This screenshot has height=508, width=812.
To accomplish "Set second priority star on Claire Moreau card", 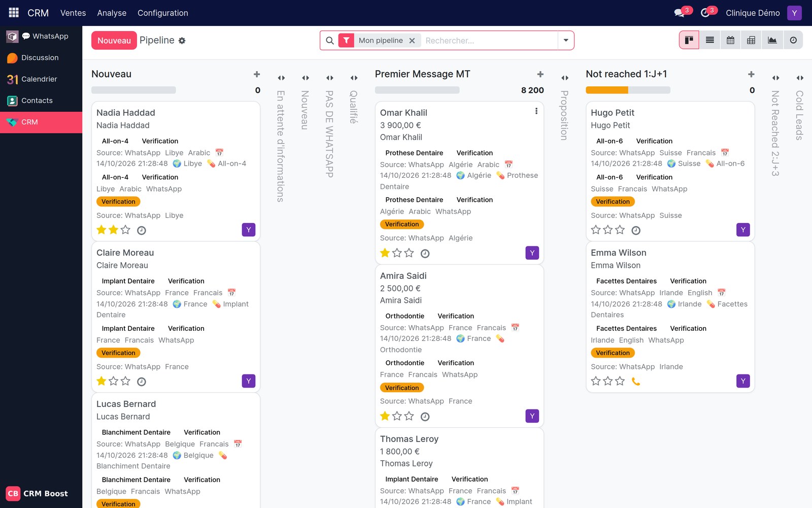I will (113, 380).
